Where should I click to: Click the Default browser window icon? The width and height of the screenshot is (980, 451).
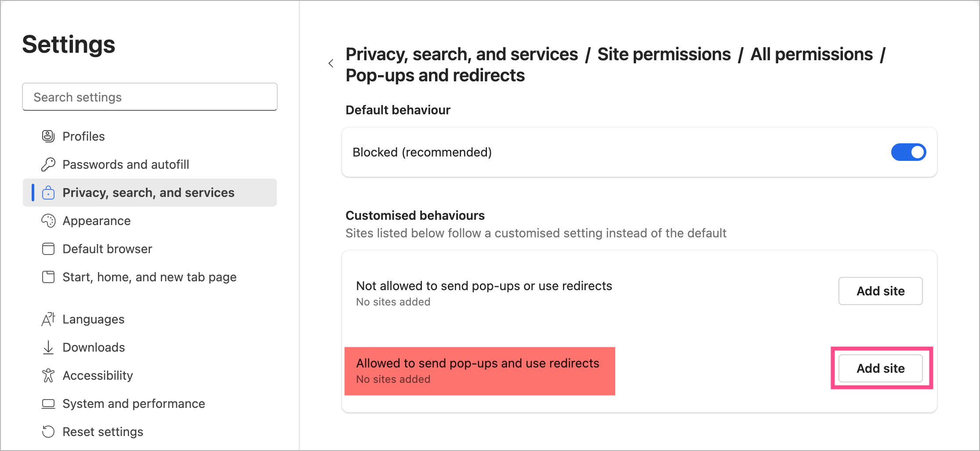click(x=48, y=249)
